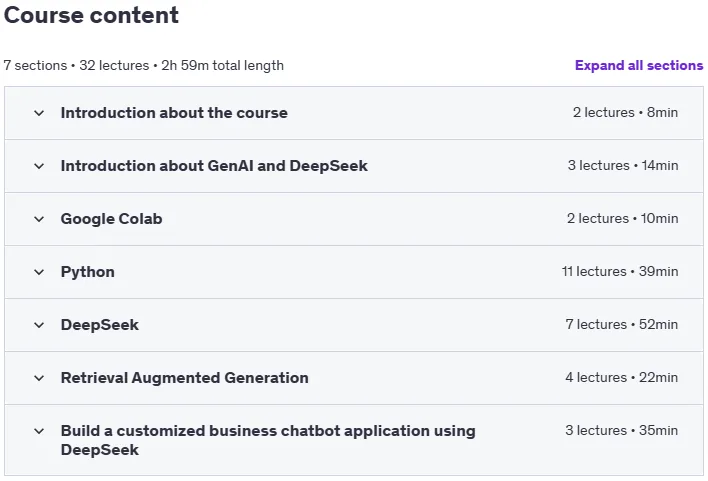This screenshot has width=708, height=481.
Task: Click the 2 lectures • 10min label
Action: tap(622, 218)
